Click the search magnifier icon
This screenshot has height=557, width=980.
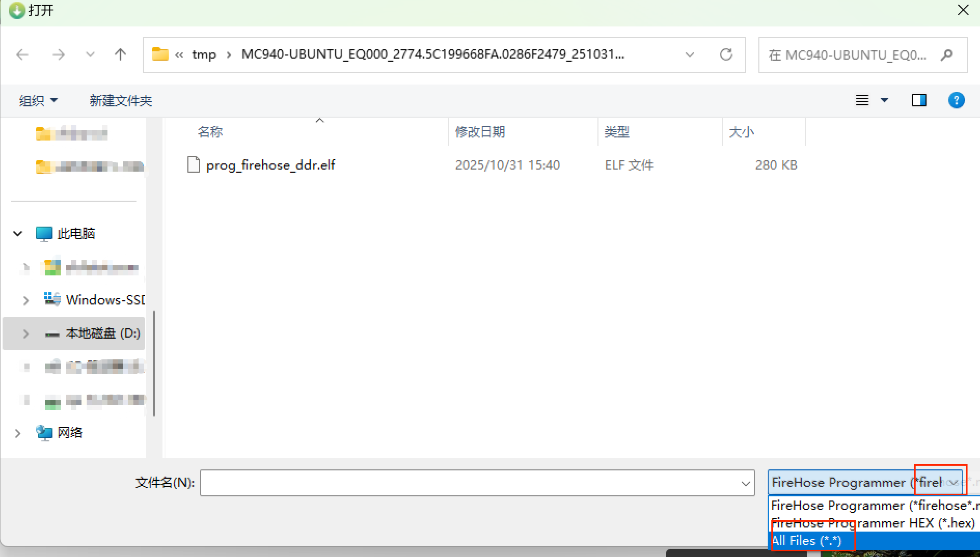(x=947, y=54)
